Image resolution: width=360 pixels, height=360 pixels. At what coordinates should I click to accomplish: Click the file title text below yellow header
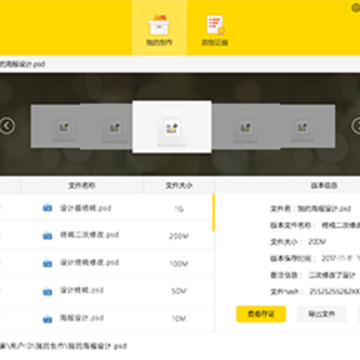click(22, 64)
